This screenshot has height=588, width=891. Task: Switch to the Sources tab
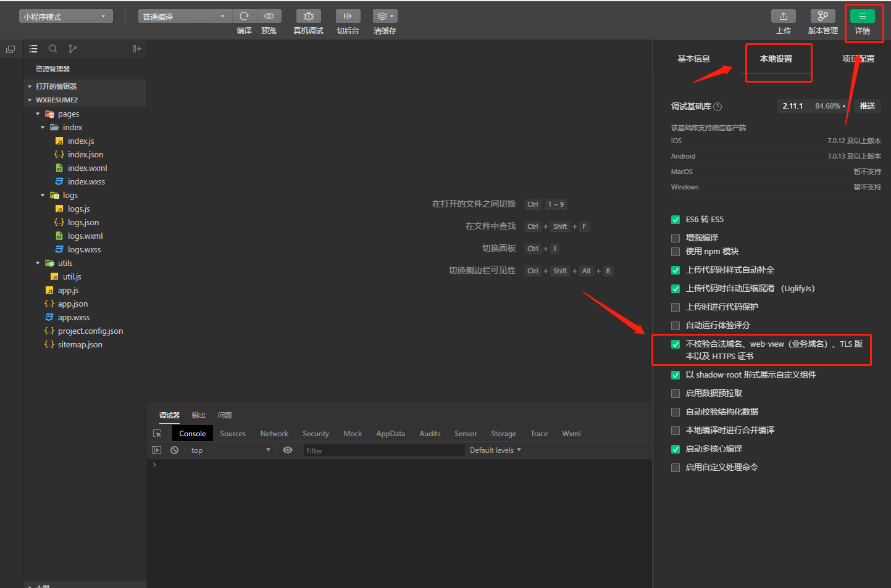[233, 434]
